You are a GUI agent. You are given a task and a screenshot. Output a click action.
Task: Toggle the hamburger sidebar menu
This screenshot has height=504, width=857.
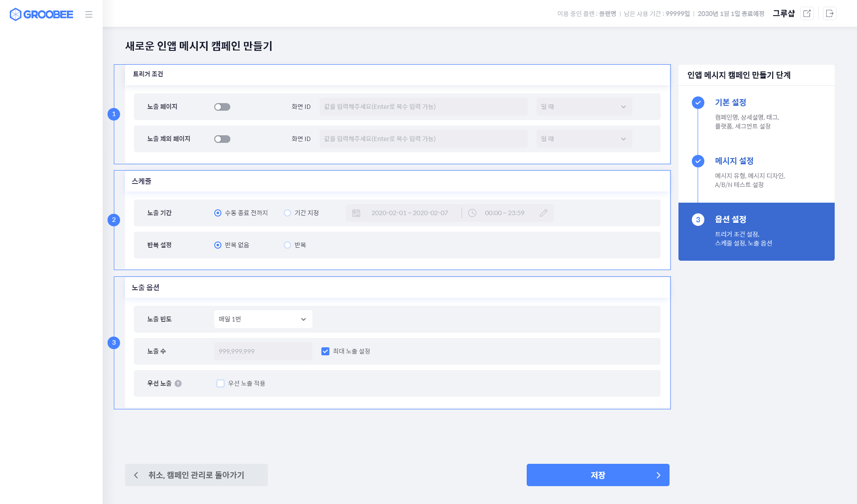coord(89,14)
